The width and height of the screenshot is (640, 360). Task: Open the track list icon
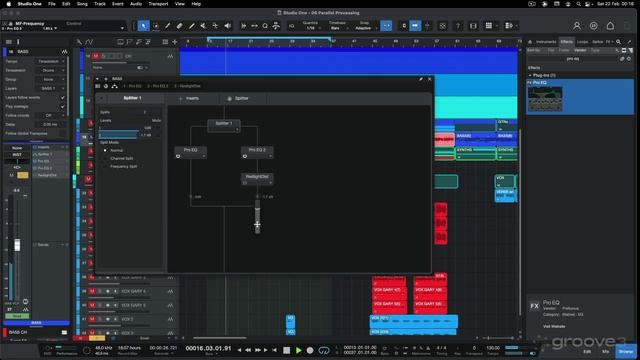click(x=165, y=42)
